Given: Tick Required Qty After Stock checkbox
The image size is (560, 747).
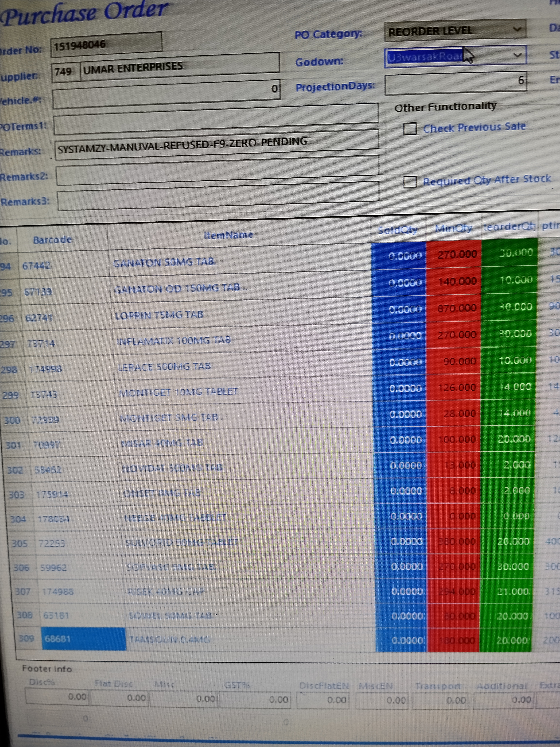Looking at the screenshot, I should pyautogui.click(x=410, y=182).
